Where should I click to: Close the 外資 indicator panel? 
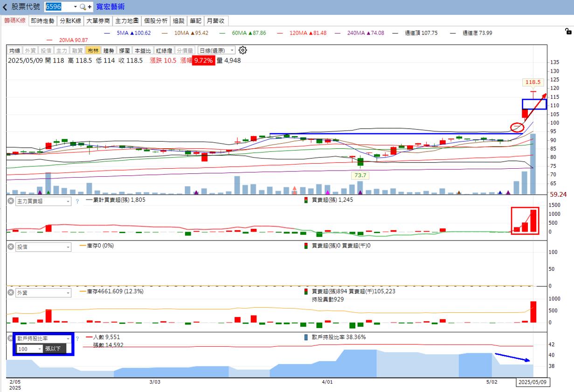pos(10,292)
